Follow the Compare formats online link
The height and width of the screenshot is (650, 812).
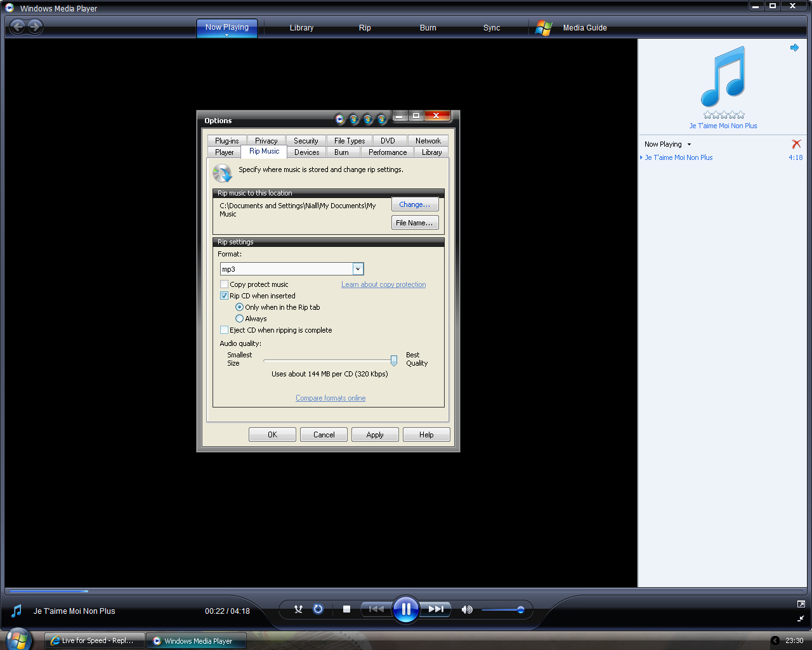click(x=331, y=398)
